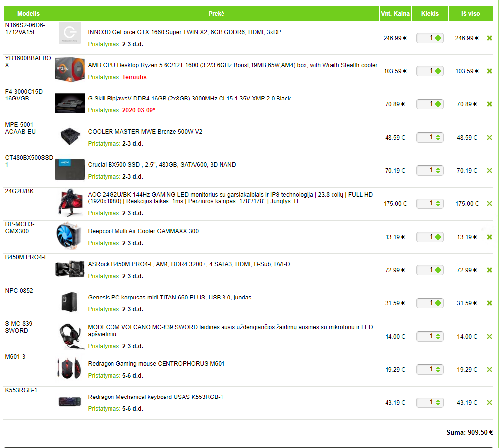The width and height of the screenshot is (499, 448).
Task: Remove AMD Ryzen 5 CPU from cart
Action: click(x=489, y=71)
